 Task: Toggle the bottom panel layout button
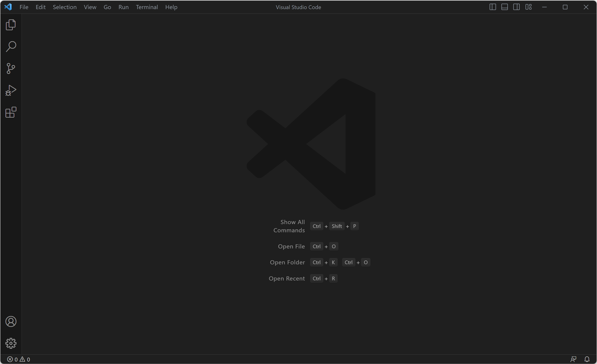coord(504,7)
